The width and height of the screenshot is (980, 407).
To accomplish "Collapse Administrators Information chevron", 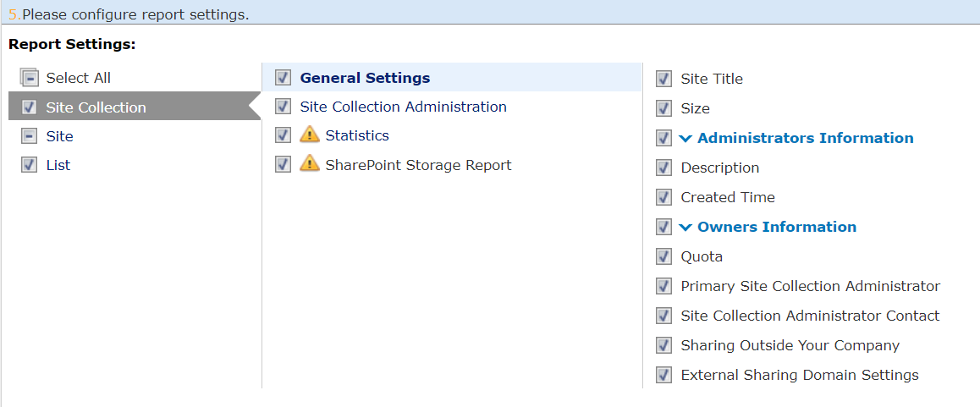I will point(685,138).
